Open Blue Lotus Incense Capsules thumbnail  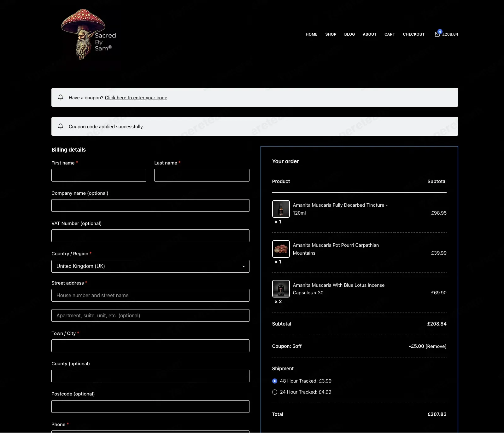[281, 289]
